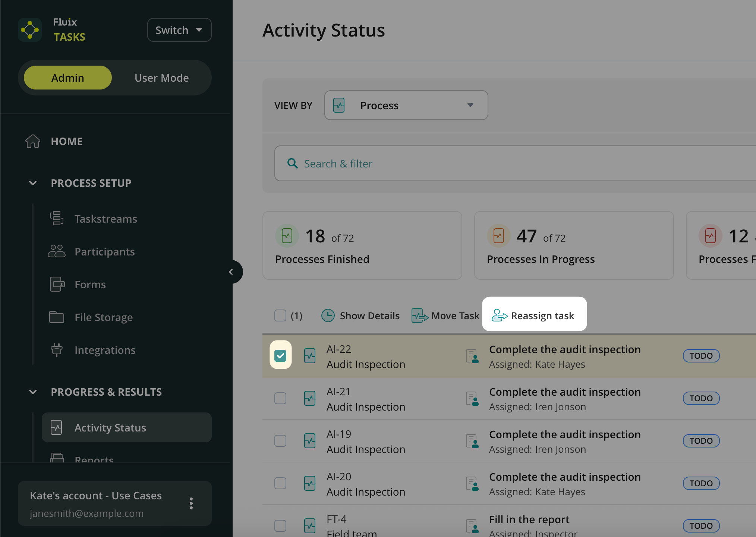
Task: Open the Switch dropdown
Action: tap(179, 30)
